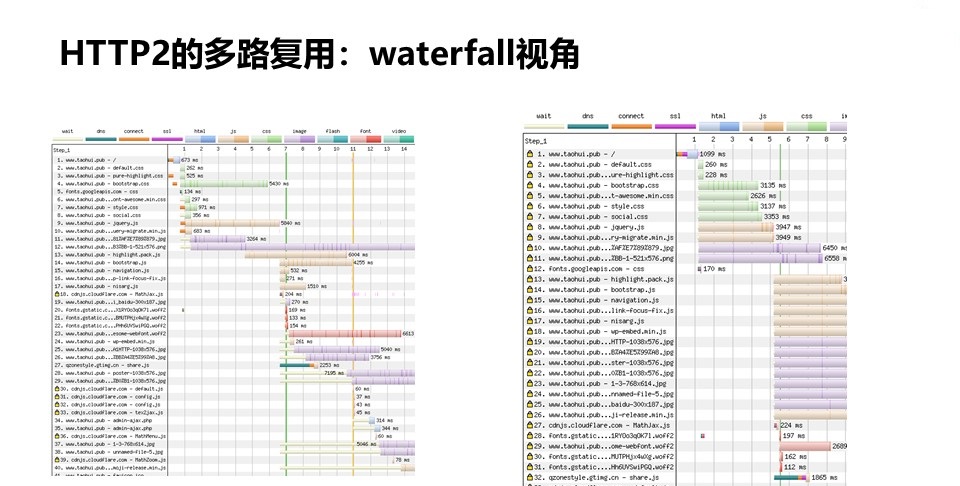
Task: Click the html legend swatch in right waterfall
Action: 719,126
